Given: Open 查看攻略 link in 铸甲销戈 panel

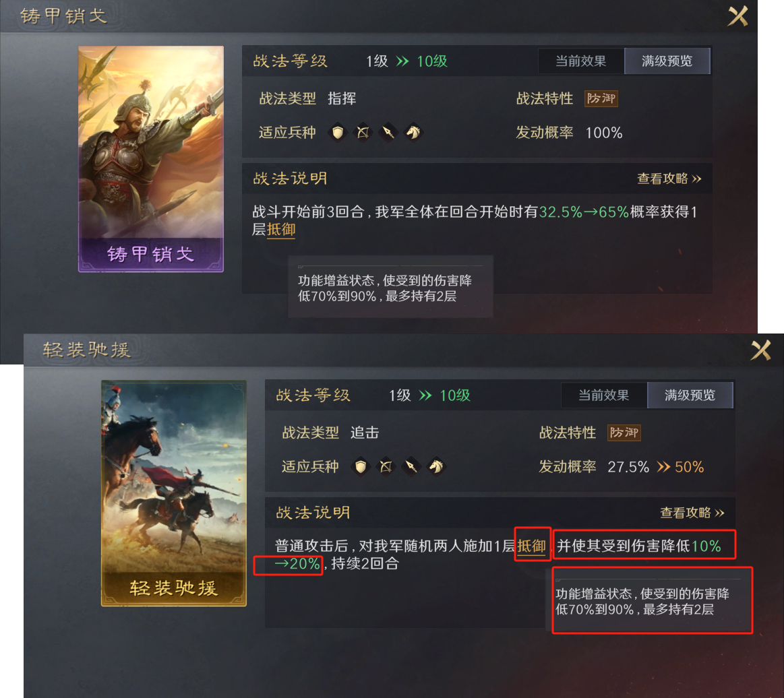Looking at the screenshot, I should click(x=669, y=179).
